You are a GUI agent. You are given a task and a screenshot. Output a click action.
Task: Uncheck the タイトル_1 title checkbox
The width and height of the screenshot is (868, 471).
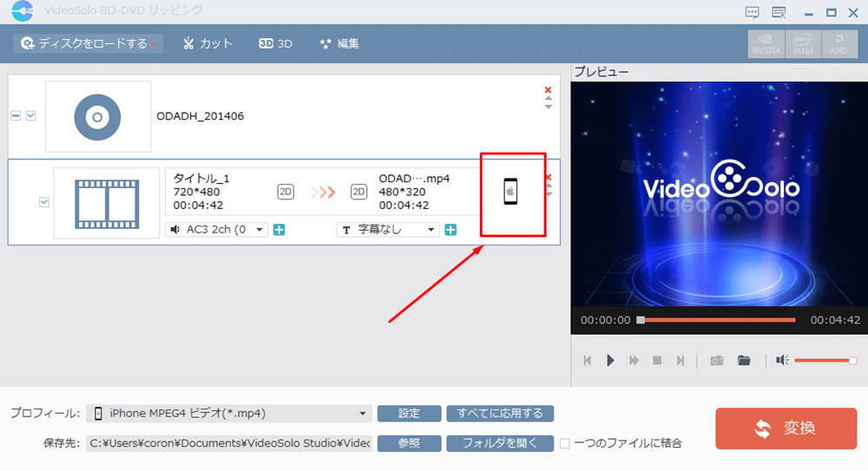point(44,202)
